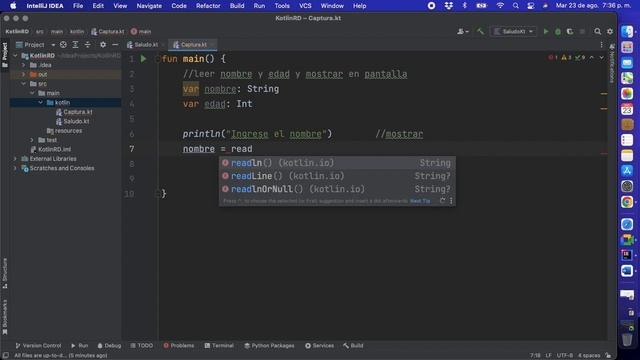Open Finder from the Dock

tap(627, 31)
